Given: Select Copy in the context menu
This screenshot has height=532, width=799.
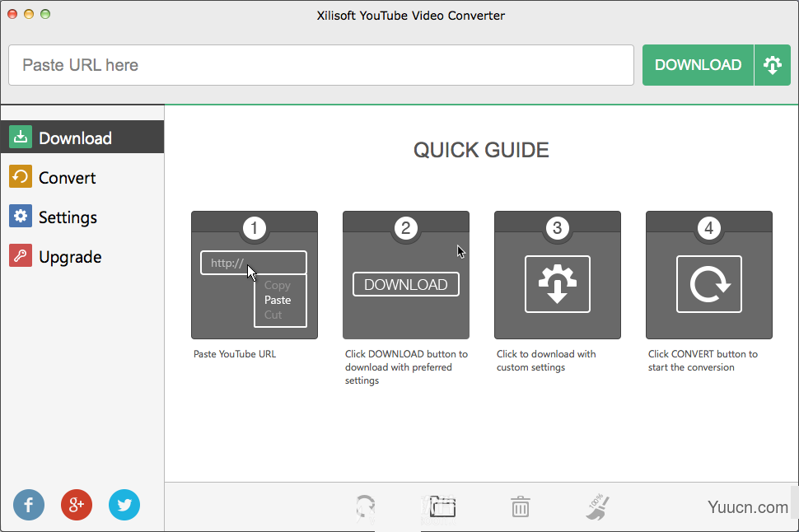Looking at the screenshot, I should (277, 285).
